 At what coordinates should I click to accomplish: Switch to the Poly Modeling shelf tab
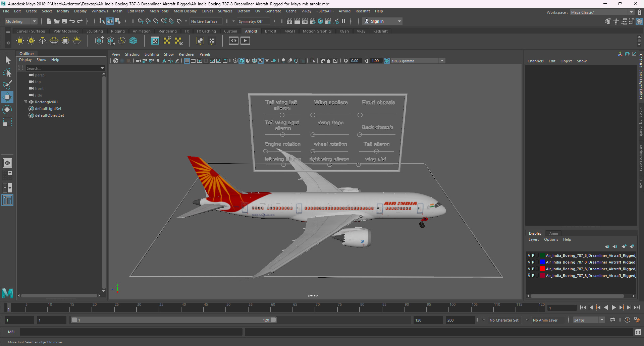tap(66, 31)
